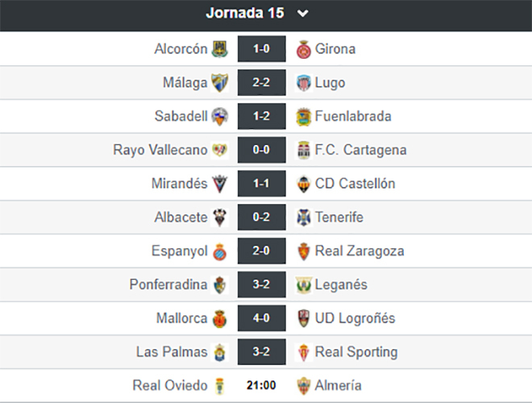Click the Rayo Vallecano crest

[220, 150]
